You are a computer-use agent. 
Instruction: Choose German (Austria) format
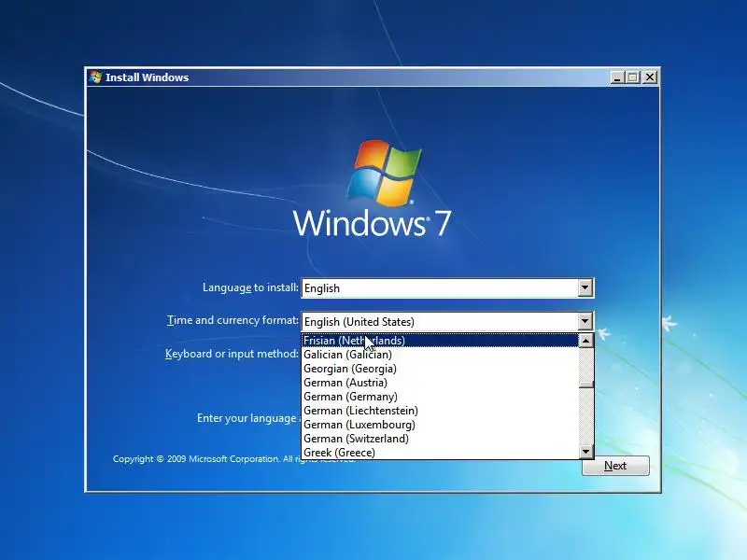[440, 383]
